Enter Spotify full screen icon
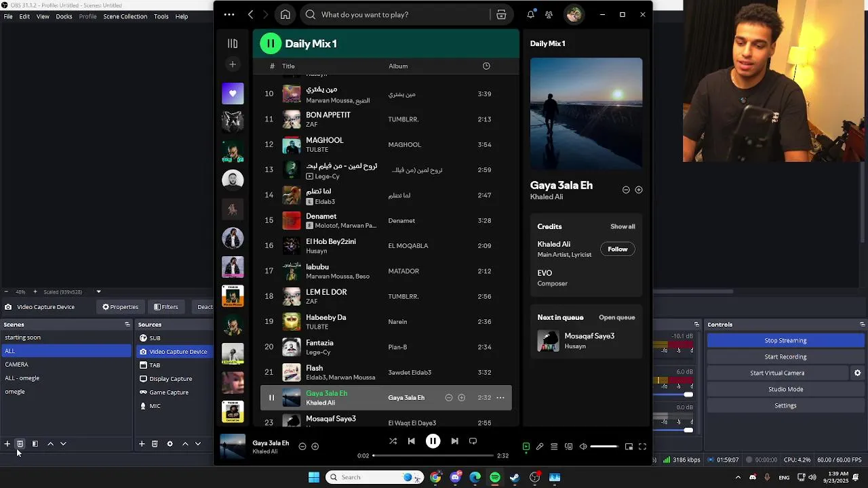Screen dimensions: 868x488 [x=642, y=447]
